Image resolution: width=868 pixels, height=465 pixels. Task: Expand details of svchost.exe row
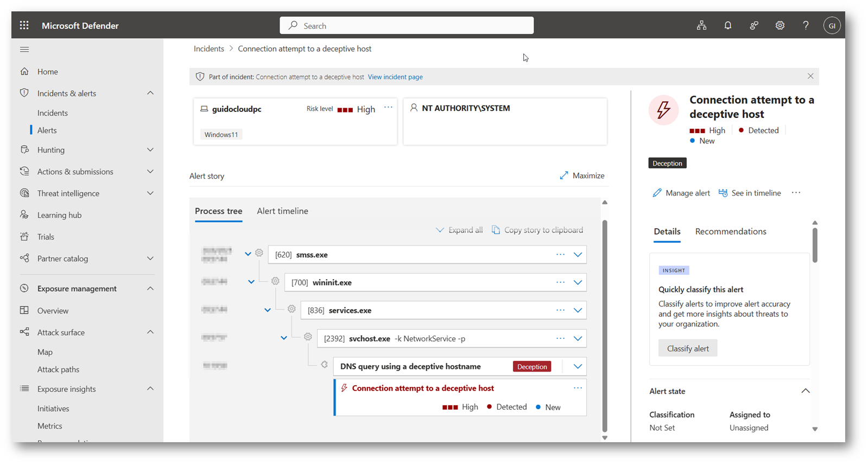pos(578,338)
